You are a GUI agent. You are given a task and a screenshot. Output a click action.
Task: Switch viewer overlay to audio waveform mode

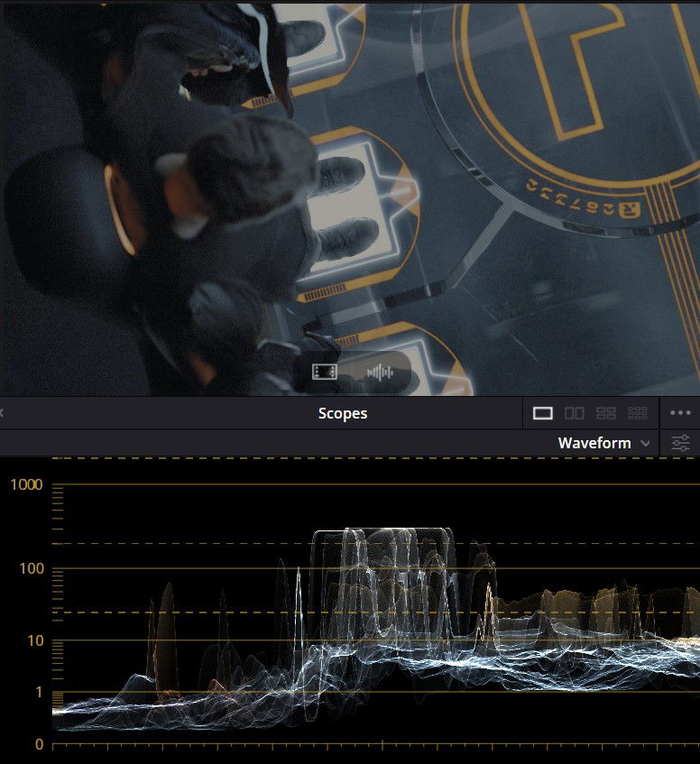[x=380, y=373]
